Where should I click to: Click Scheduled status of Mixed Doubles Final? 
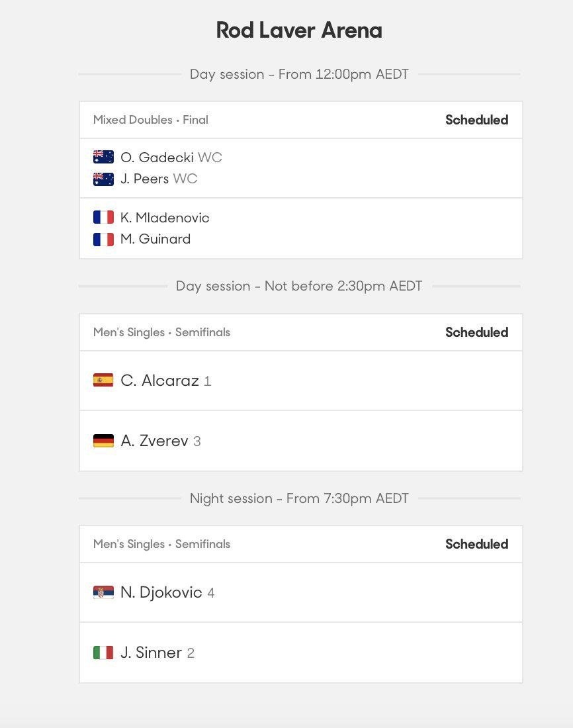pos(477,120)
